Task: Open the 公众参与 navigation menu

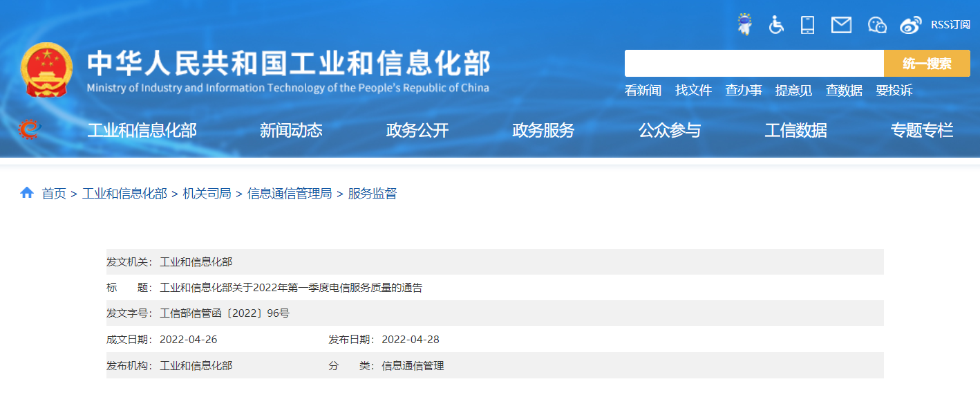Action: [670, 130]
